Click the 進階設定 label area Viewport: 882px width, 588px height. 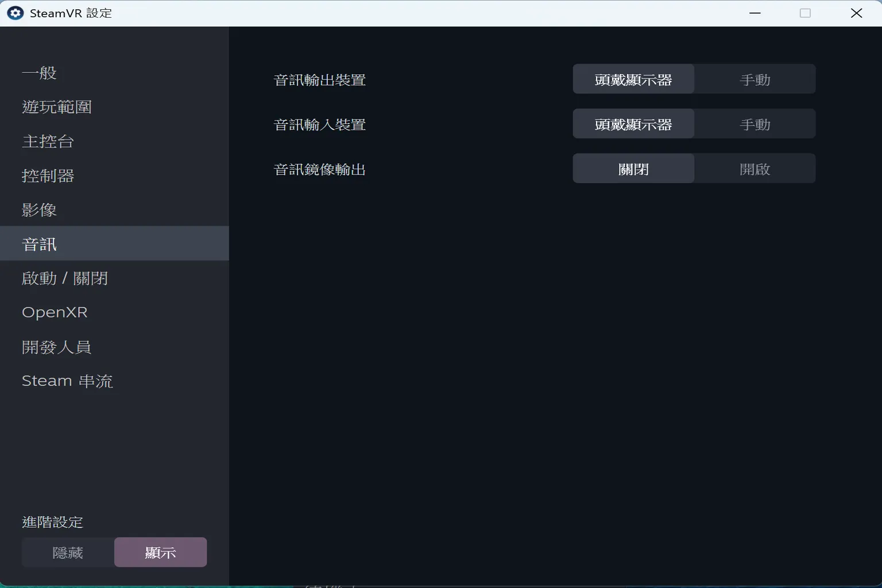coord(52,522)
